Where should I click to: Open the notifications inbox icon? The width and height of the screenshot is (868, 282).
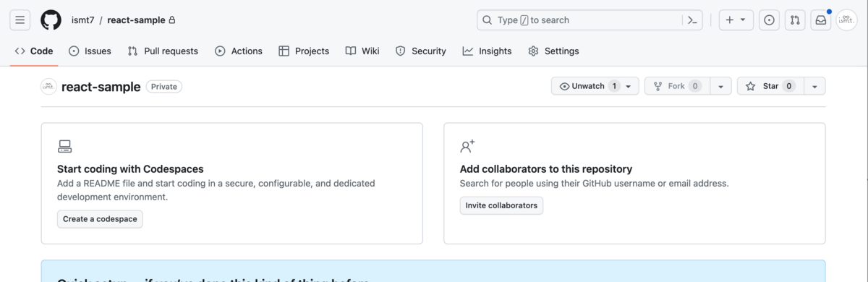[821, 20]
